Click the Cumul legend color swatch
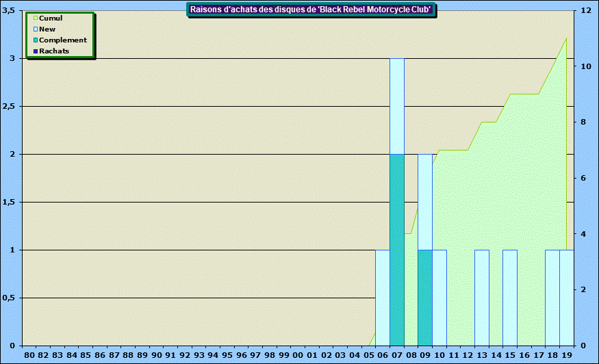Image resolution: width=599 pixels, height=364 pixels. point(36,18)
